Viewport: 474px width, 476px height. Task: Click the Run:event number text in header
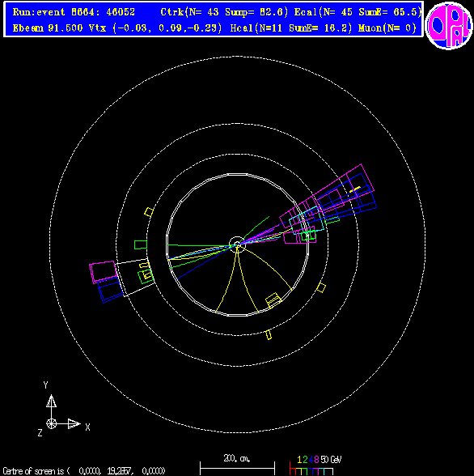pos(74,12)
